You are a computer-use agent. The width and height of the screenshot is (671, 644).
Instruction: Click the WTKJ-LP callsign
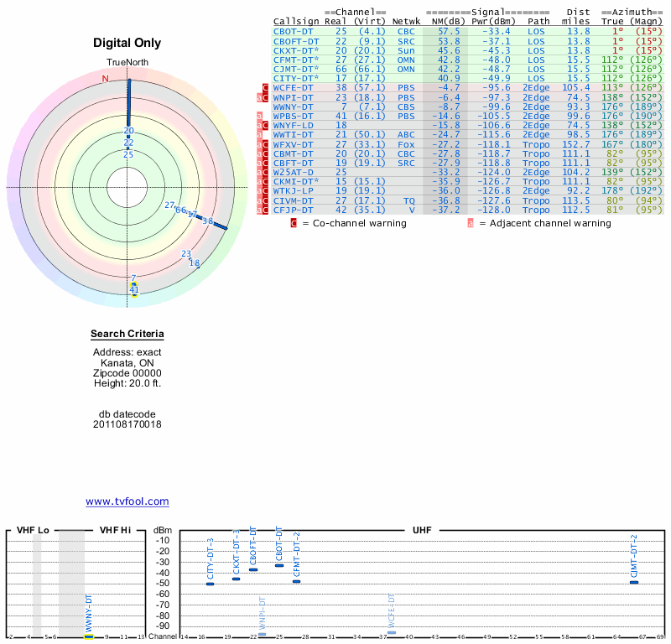(x=294, y=191)
